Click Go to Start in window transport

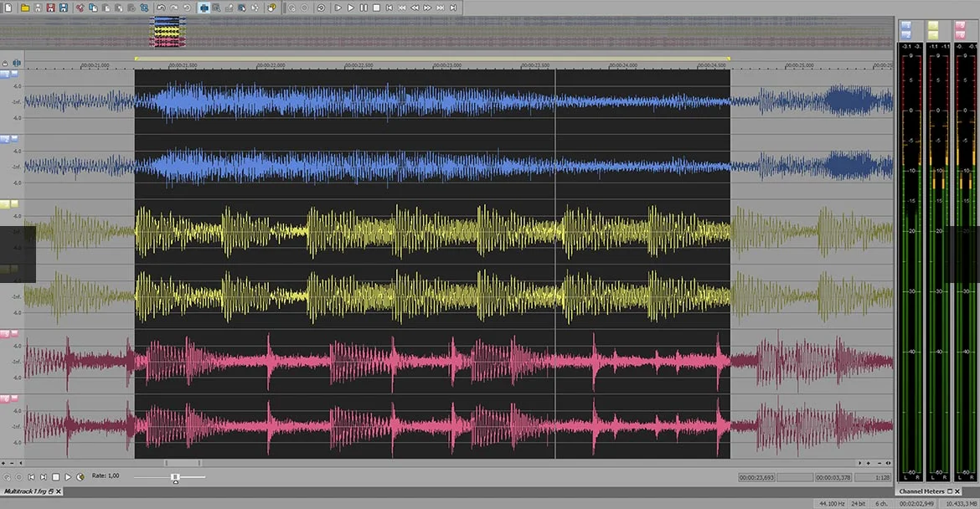(31, 476)
